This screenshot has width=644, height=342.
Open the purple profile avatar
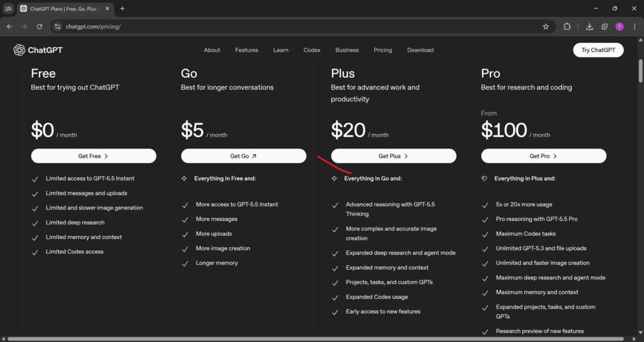pyautogui.click(x=619, y=26)
